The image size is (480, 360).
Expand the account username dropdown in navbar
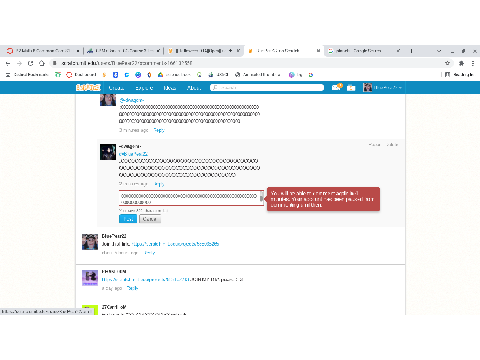click(x=383, y=88)
